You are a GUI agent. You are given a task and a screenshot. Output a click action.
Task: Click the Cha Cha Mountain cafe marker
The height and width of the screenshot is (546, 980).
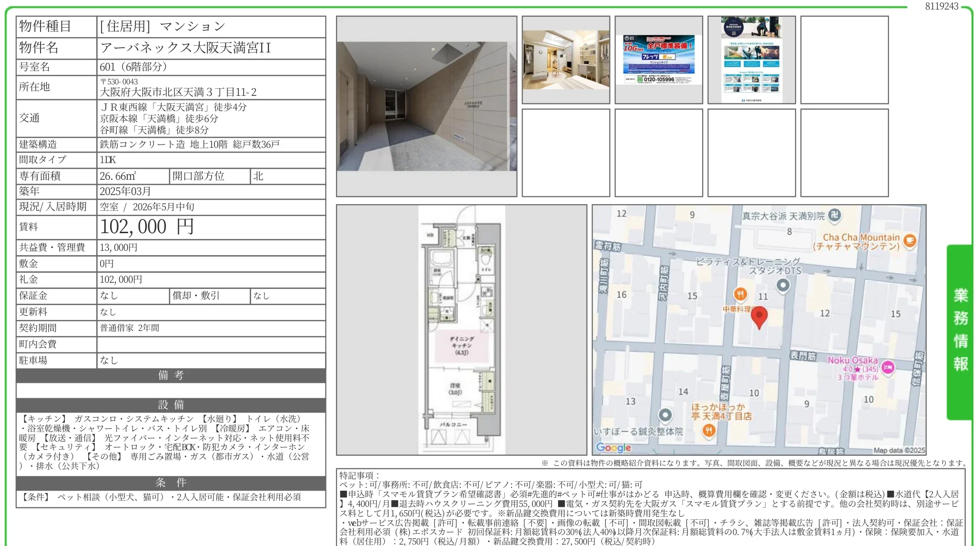[909, 240]
